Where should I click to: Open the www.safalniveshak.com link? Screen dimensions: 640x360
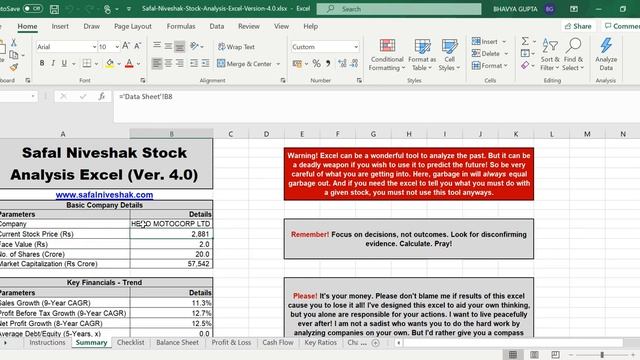pos(104,195)
